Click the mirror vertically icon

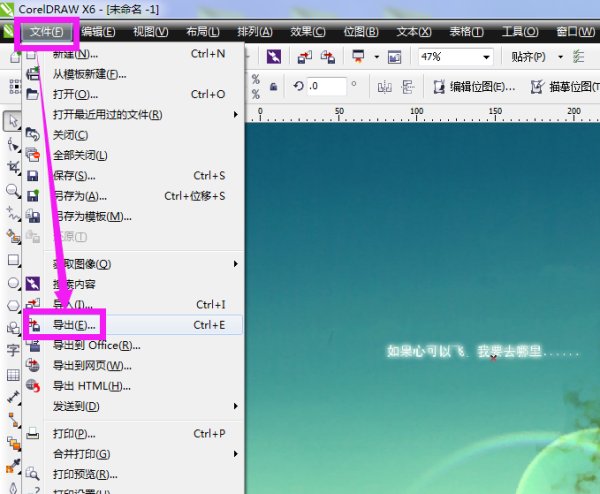coord(408,87)
